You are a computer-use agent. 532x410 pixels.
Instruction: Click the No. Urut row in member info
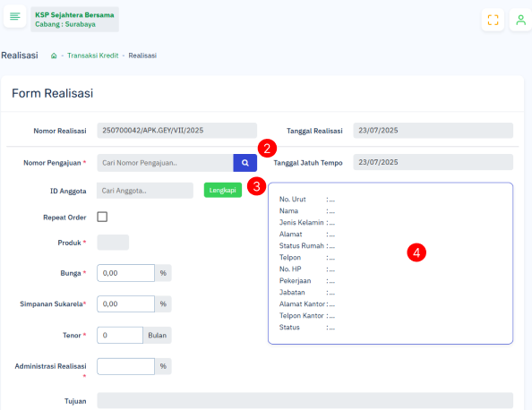[307, 200]
